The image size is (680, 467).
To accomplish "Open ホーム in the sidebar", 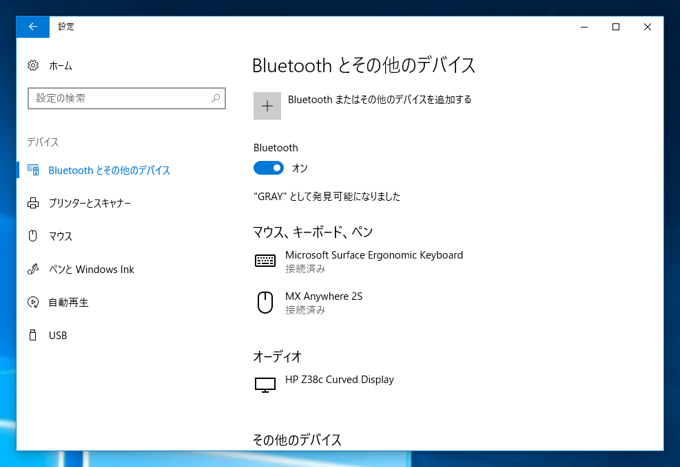I will point(61,66).
